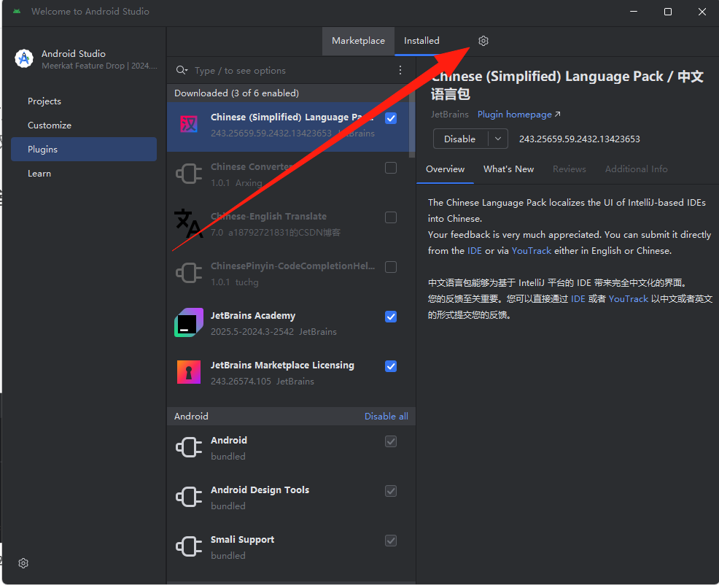Screen dimensions: 719x588
Task: Enable the Chinese-English Translate checkbox
Action: click(391, 217)
